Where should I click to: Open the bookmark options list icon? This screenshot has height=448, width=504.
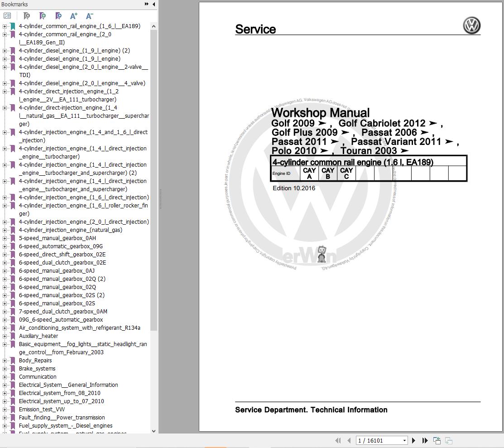7,16
